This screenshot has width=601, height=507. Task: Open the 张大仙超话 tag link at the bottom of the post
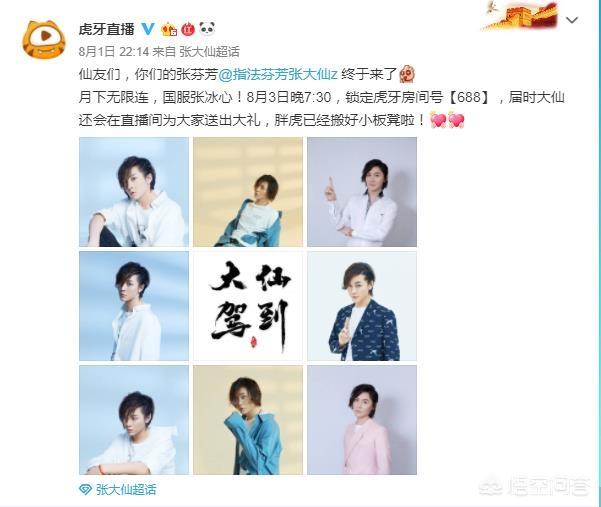coord(126,489)
